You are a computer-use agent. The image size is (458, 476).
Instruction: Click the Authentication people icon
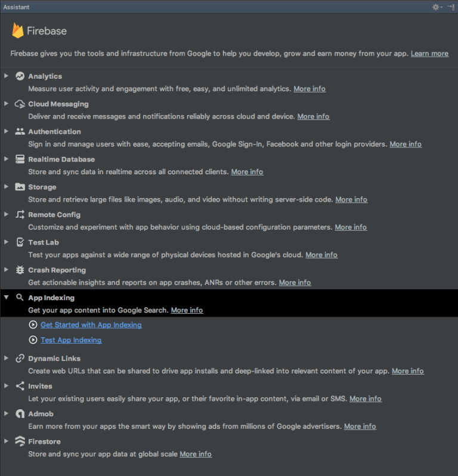(20, 131)
